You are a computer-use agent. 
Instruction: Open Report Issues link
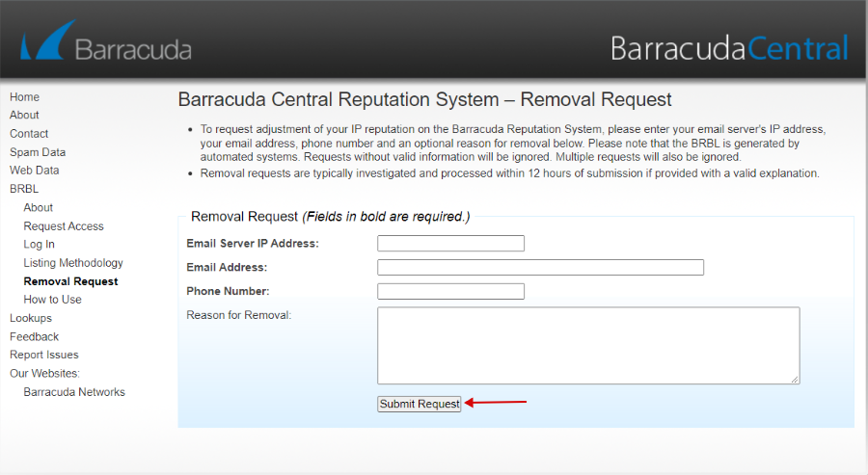[x=44, y=355]
